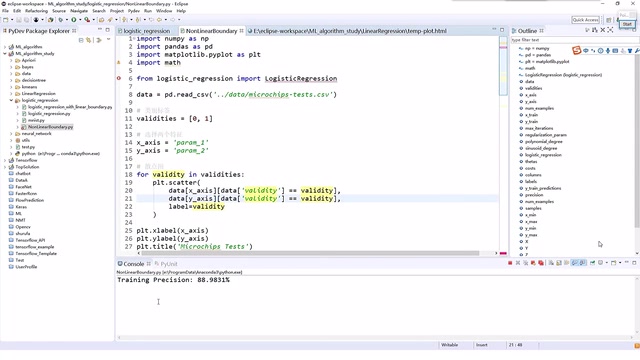640x360 pixels.
Task: Switch to the PyUnit tab
Action: (x=166, y=264)
